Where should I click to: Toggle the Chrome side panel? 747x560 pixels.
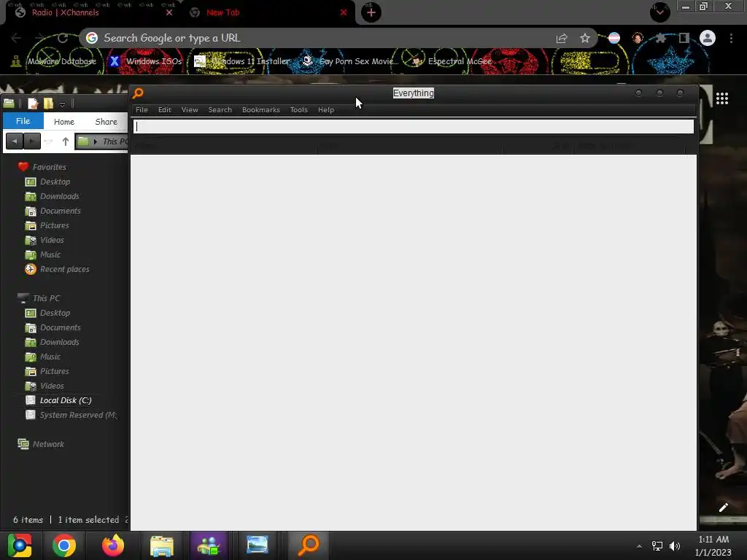point(684,38)
